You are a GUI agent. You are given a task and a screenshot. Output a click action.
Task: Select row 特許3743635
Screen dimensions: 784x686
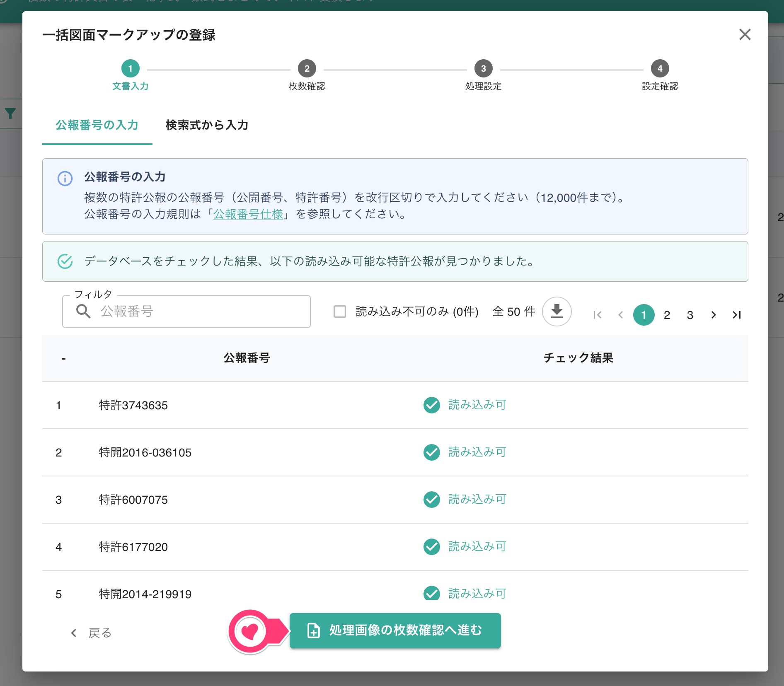(x=395, y=405)
